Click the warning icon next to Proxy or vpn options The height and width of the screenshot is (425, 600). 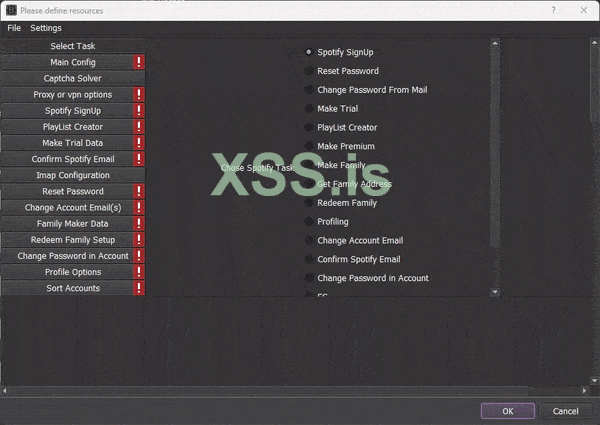click(139, 94)
